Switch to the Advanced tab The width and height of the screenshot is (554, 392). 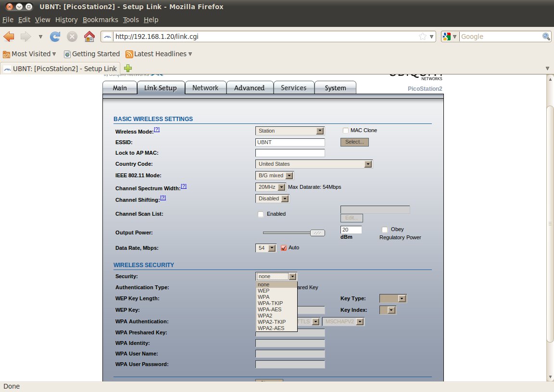250,88
